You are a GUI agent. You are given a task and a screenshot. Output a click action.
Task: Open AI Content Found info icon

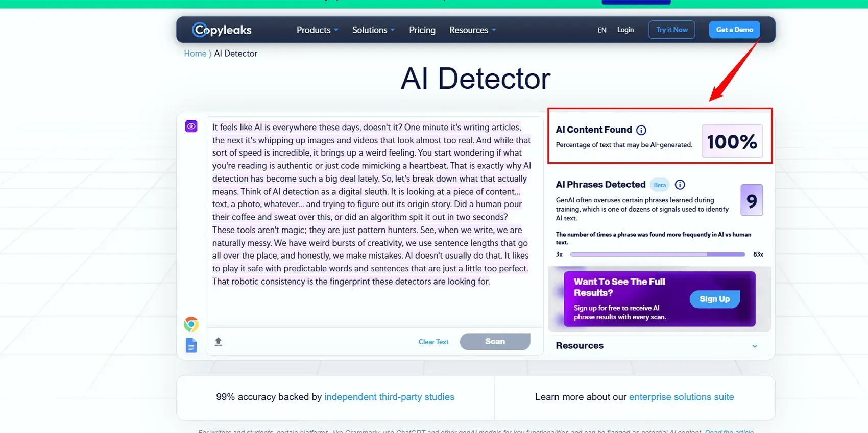[x=641, y=130]
